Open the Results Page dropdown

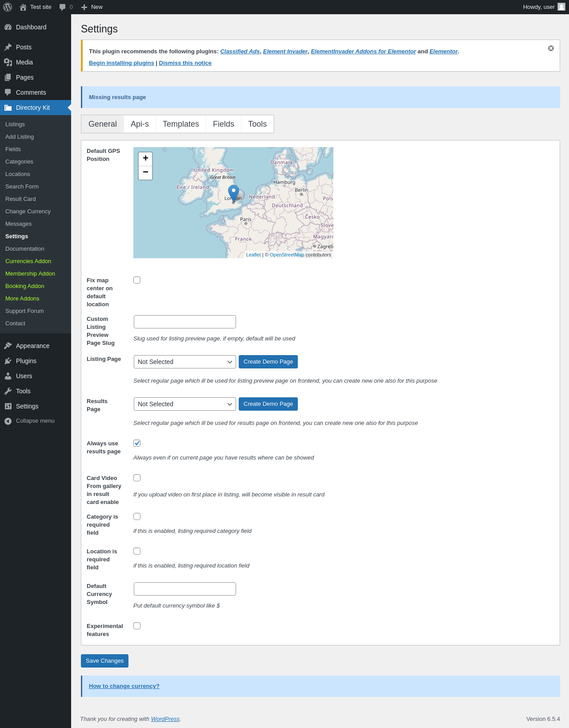[x=184, y=404]
